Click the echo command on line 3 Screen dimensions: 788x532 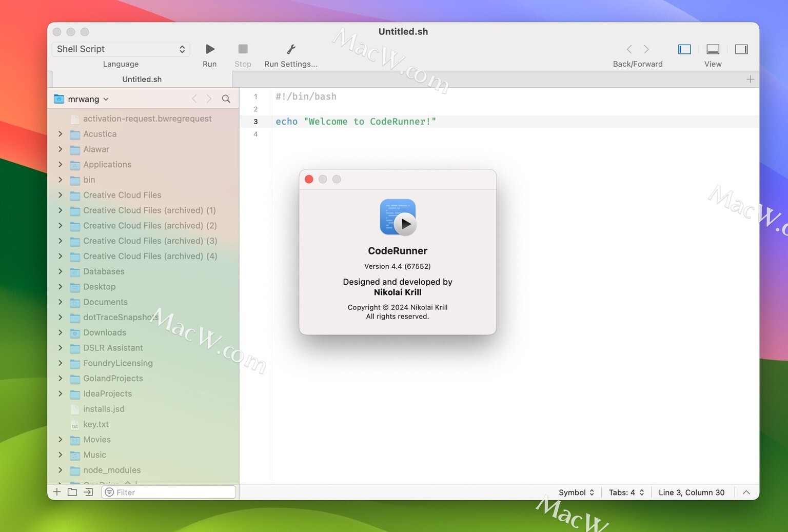287,122
